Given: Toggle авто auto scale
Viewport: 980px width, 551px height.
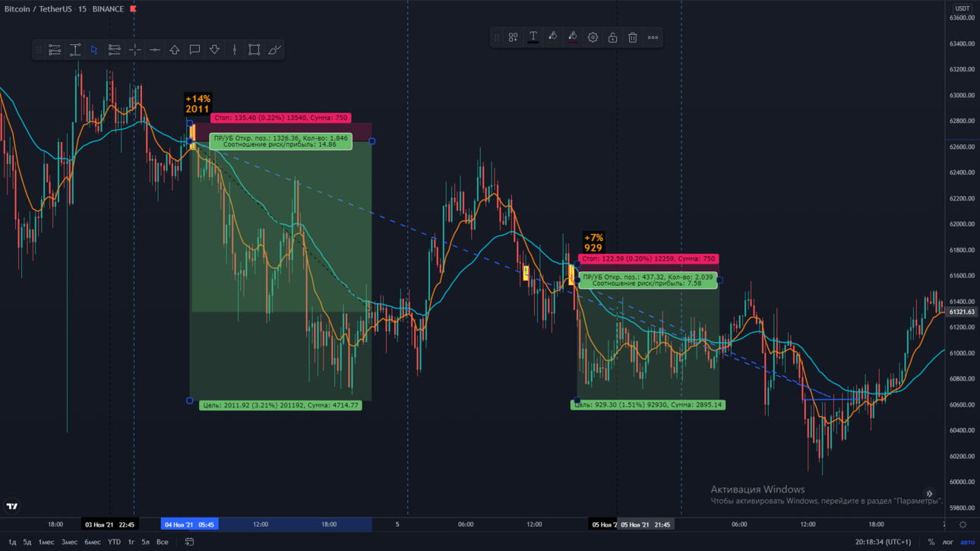Looking at the screenshot, I should click(x=967, y=542).
